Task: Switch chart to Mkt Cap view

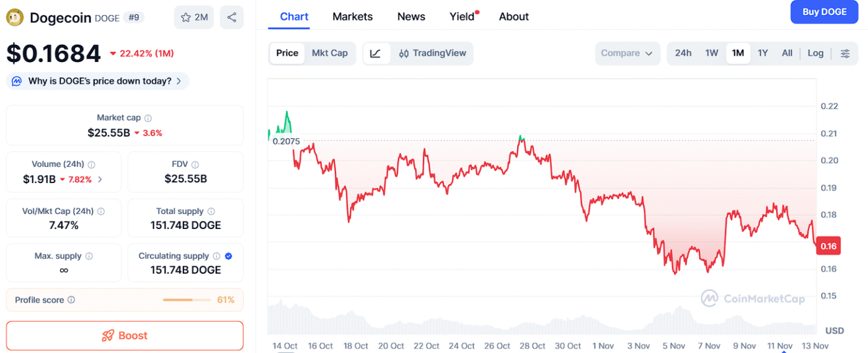Action: [330, 53]
